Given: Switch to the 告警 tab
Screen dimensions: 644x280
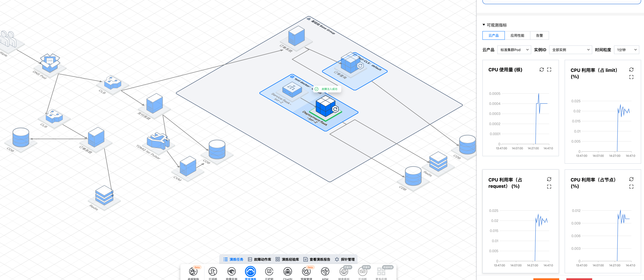Looking at the screenshot, I should pyautogui.click(x=539, y=35).
